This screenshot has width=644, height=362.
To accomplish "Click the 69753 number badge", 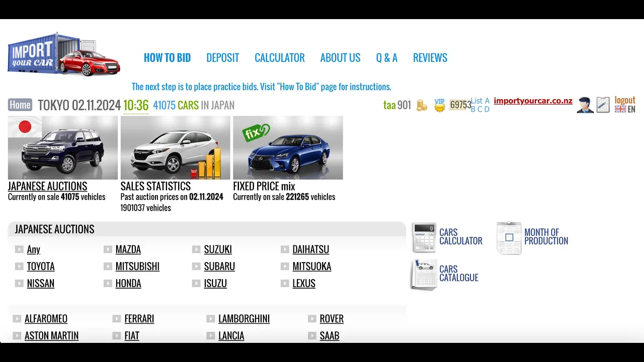I will 460,105.
